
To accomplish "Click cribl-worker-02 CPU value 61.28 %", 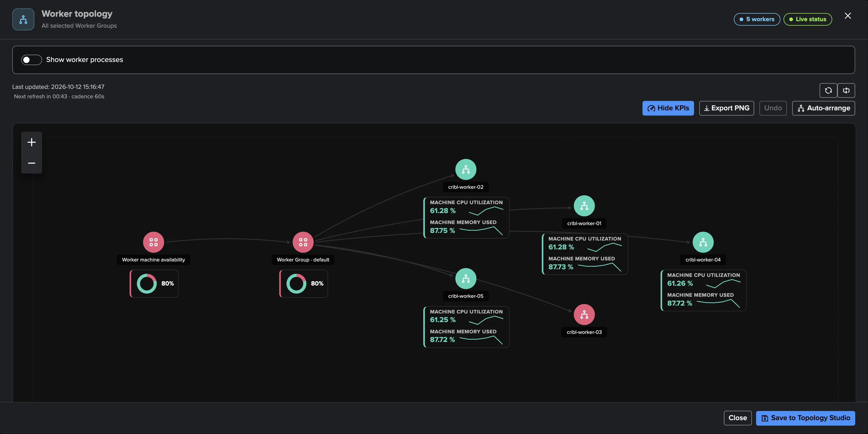I will [443, 211].
